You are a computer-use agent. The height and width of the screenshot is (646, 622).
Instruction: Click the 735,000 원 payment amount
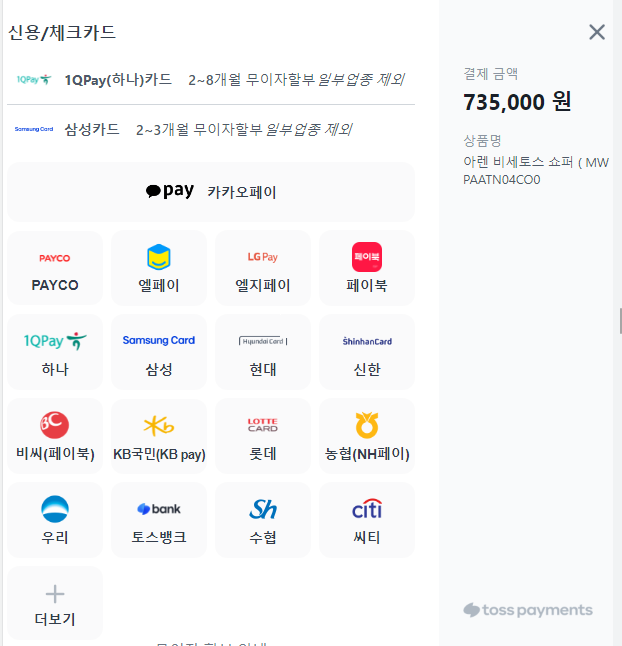[517, 102]
